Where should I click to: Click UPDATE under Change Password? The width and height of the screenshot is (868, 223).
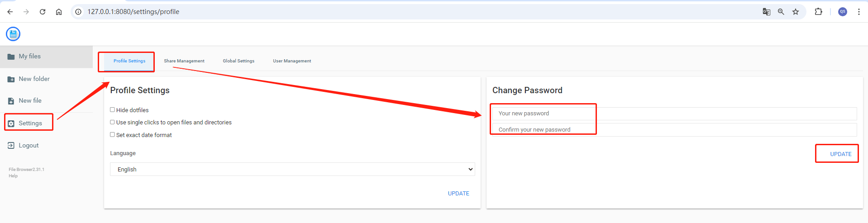(840, 154)
